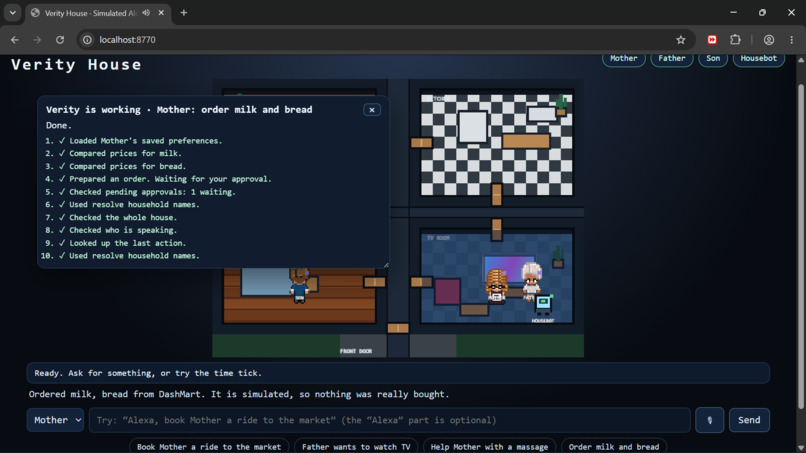Click the Housebot robot character sprite

[543, 304]
